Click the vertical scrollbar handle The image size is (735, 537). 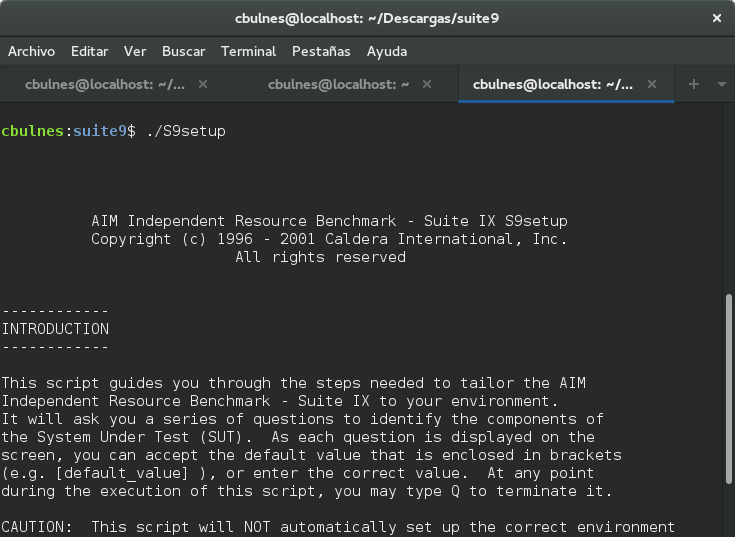pyautogui.click(x=728, y=388)
